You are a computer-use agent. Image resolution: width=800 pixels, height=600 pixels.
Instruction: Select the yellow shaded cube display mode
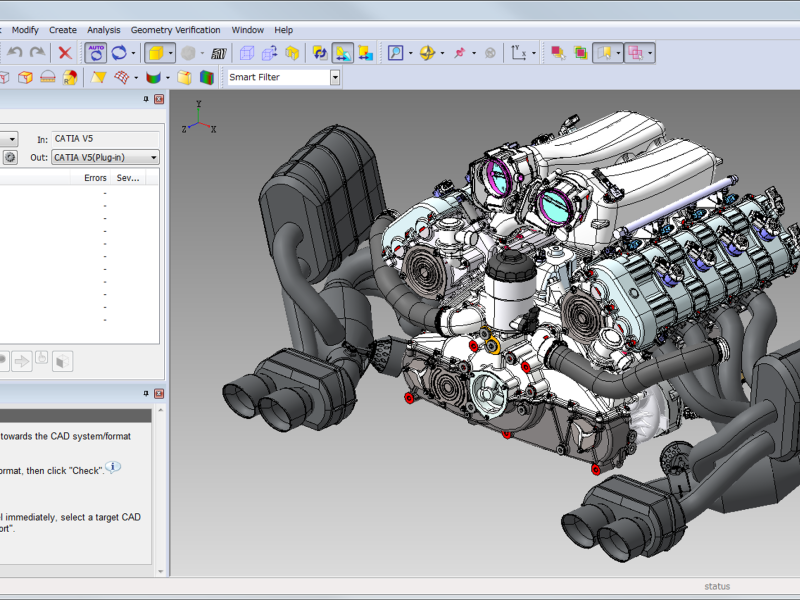154,53
